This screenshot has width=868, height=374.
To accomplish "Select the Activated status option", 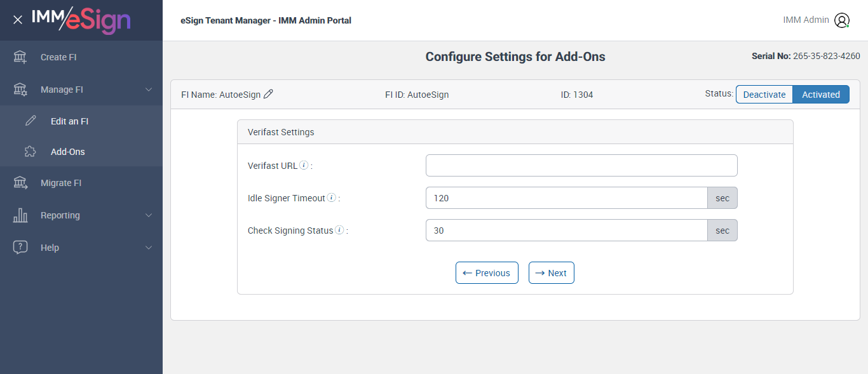I will coord(821,95).
